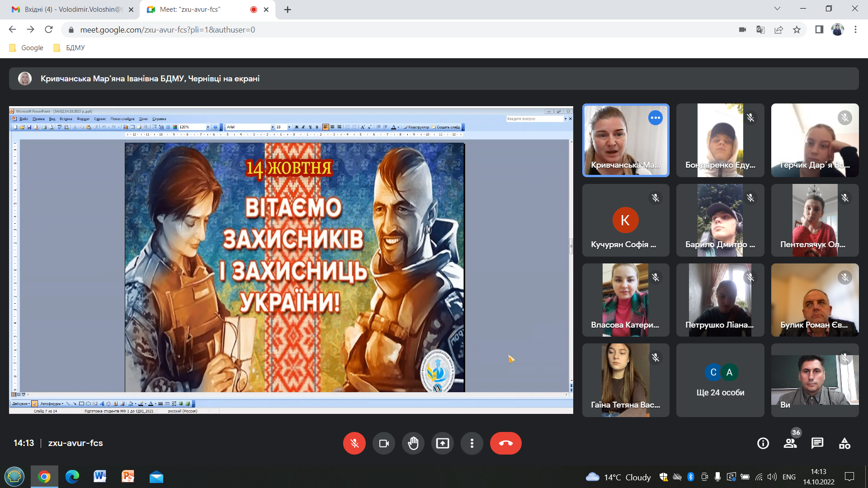
Task: Open Показ слайдов menu in shared PowerPoint
Action: pos(123,119)
